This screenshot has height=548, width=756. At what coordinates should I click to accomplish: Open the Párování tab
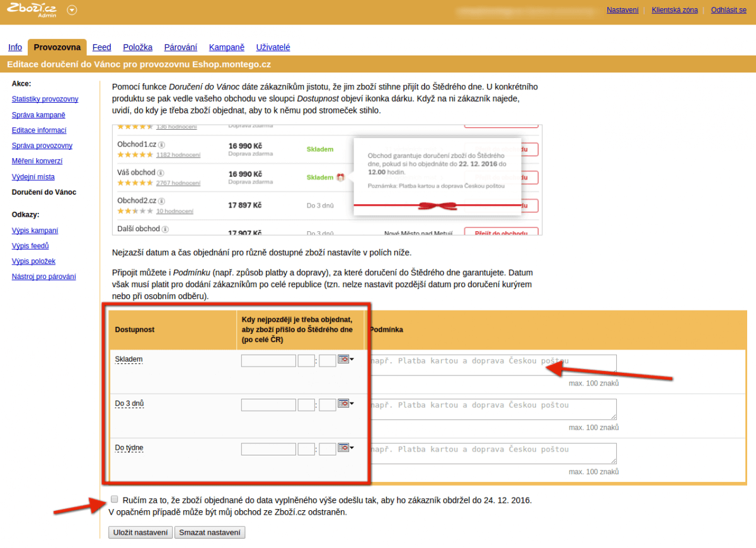(180, 47)
